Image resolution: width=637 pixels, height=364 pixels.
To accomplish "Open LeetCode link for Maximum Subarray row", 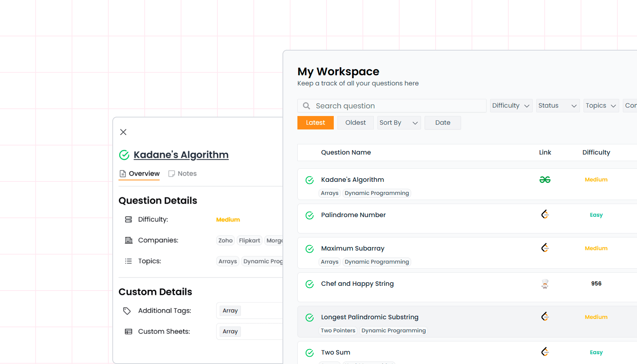I will [x=545, y=248].
